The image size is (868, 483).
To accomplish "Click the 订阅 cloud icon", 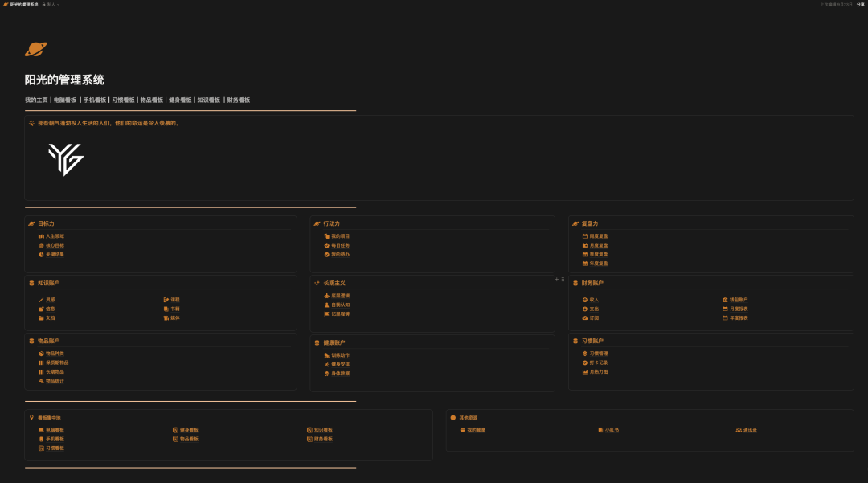I will point(585,318).
